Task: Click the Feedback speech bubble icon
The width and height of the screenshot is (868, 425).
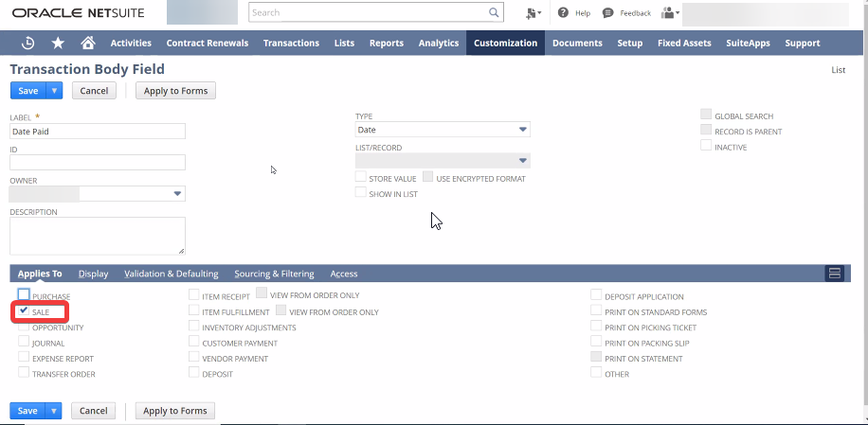Action: click(607, 12)
